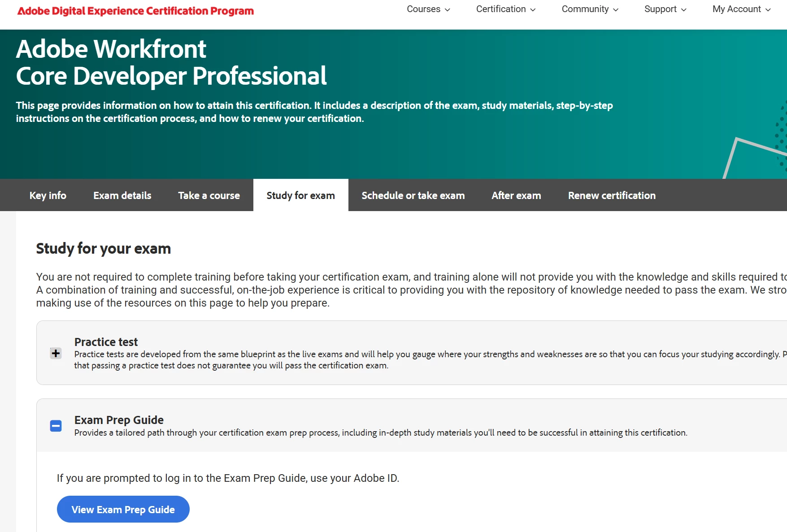Open the Support dropdown menu

click(x=665, y=9)
